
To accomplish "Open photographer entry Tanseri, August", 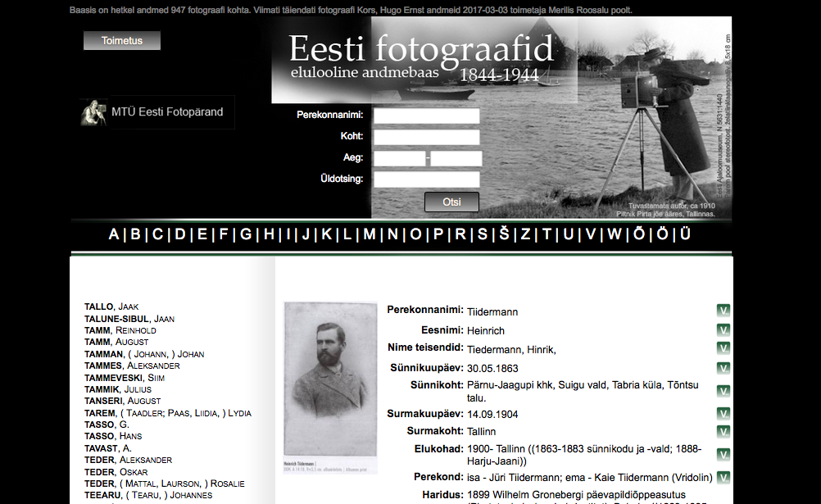I will (123, 401).
